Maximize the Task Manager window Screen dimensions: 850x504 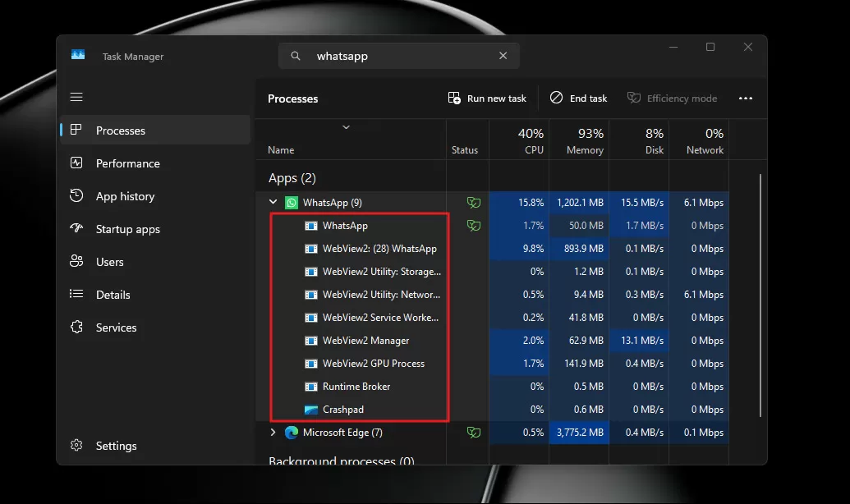[710, 47]
